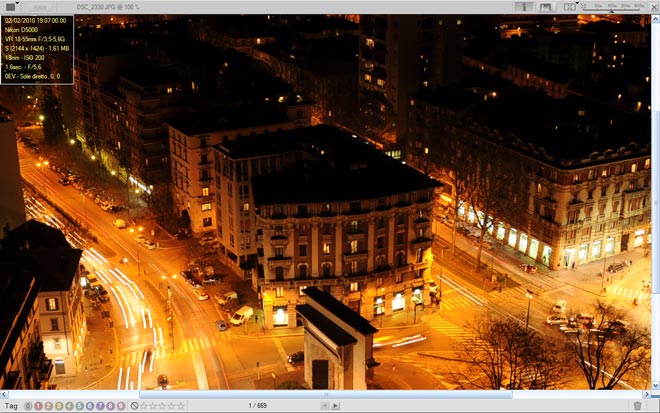The image size is (660, 413).
Task: Rate the photo one star
Action: point(145,406)
